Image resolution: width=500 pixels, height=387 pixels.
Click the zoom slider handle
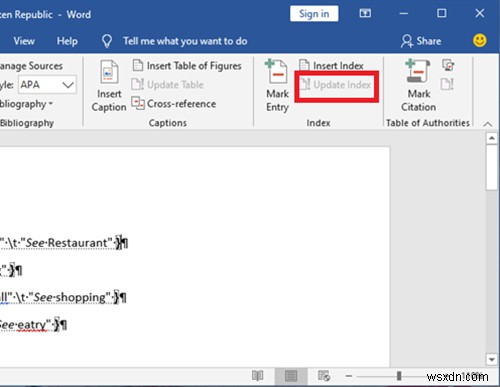399,376
